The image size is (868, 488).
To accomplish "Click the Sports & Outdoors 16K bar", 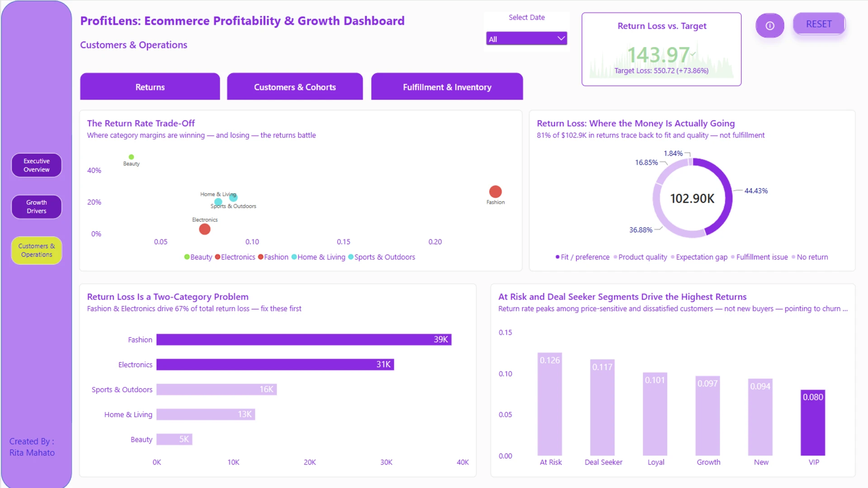I will (217, 389).
